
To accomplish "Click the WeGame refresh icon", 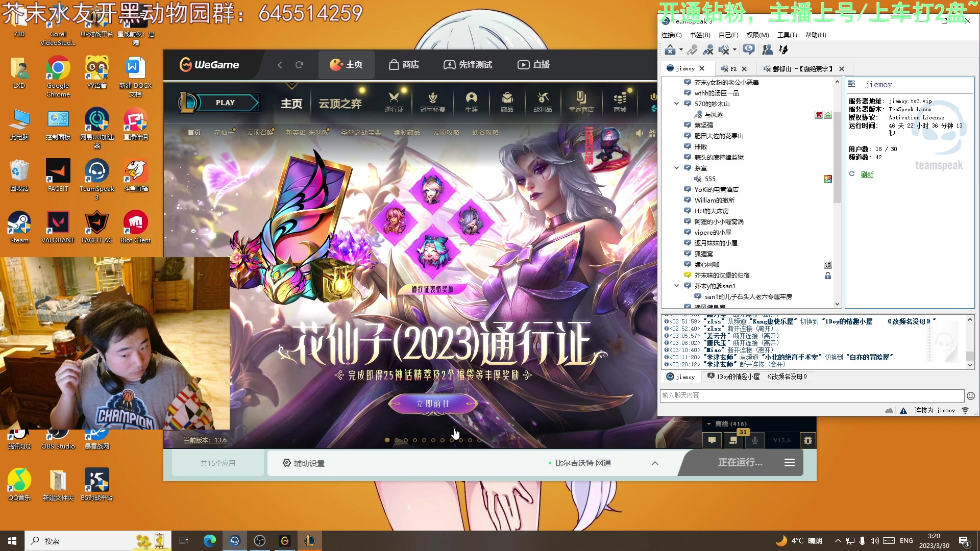I will point(299,65).
